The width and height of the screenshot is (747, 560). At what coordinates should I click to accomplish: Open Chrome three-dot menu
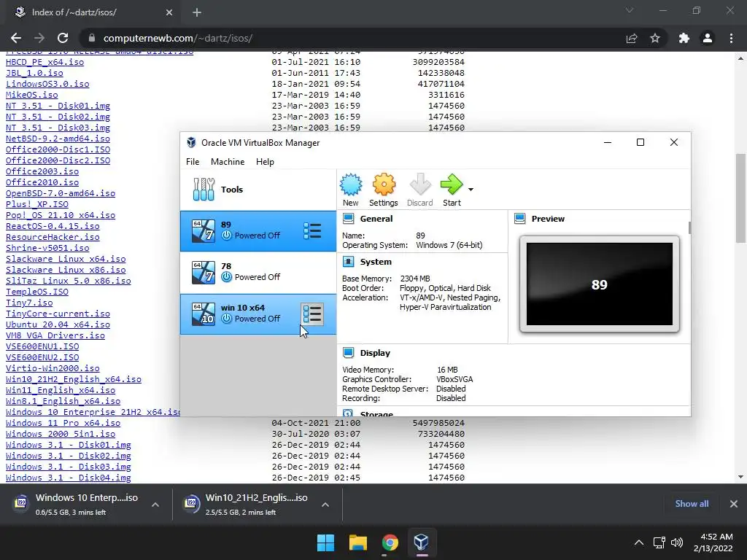(x=731, y=38)
